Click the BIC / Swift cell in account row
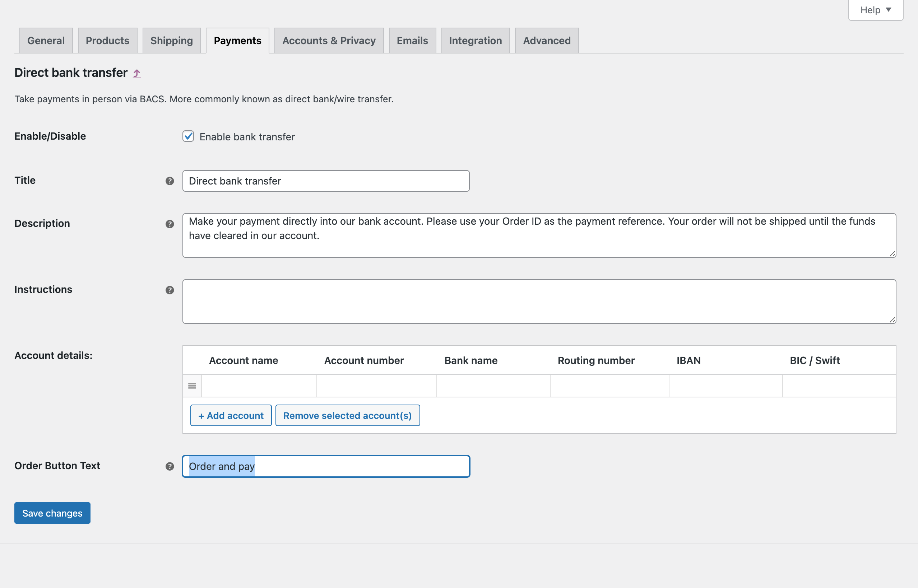This screenshot has width=918, height=588. 839,386
